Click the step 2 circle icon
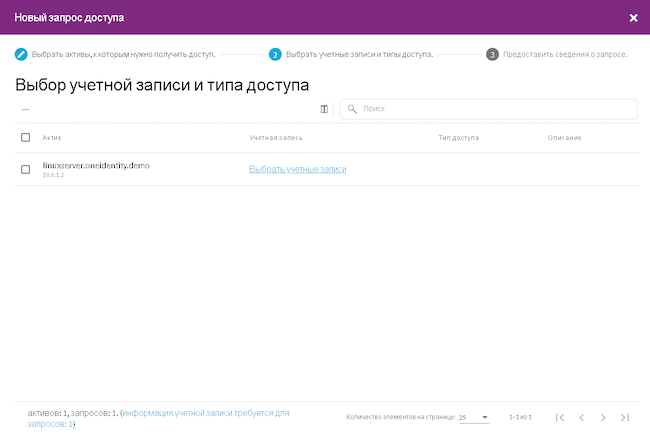This screenshot has width=650, height=435. tap(275, 54)
